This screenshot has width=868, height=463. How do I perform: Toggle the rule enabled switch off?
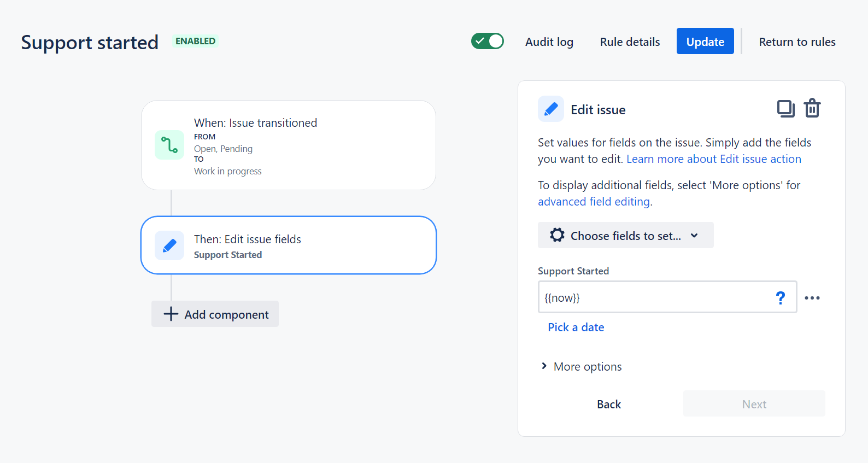(488, 42)
